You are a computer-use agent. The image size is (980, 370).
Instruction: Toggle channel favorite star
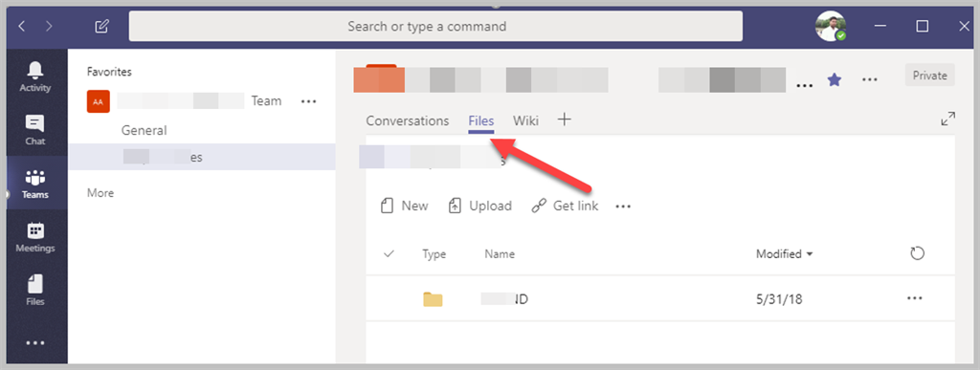pos(835,79)
